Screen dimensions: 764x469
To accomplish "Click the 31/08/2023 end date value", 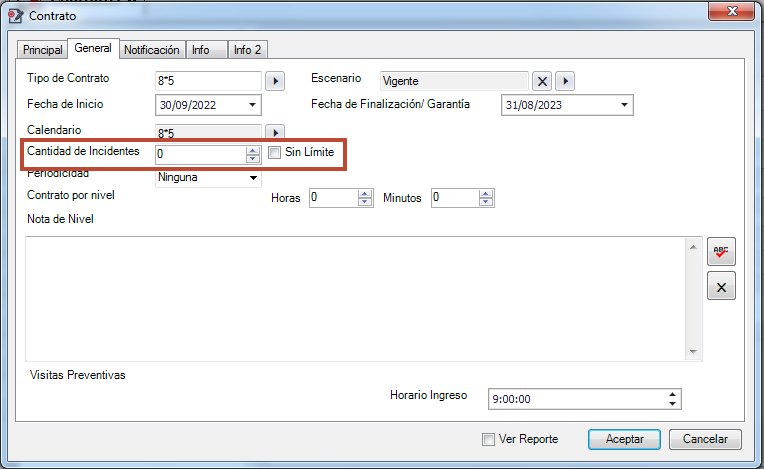I will click(x=534, y=105).
